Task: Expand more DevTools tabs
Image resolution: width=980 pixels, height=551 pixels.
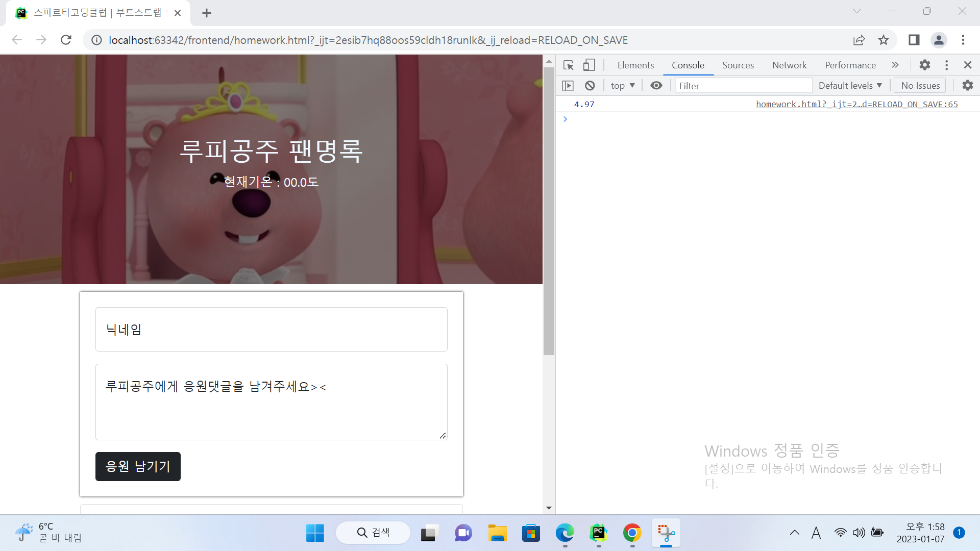Action: point(895,65)
